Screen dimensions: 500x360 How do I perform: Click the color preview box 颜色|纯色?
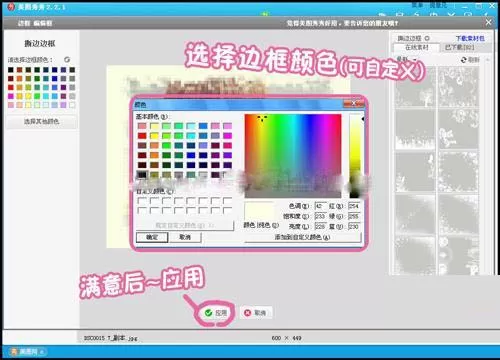[259, 211]
